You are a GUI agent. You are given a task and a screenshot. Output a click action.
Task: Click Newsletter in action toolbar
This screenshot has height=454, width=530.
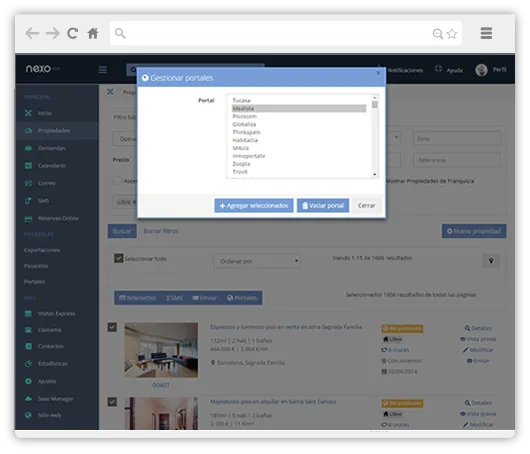coord(138,298)
